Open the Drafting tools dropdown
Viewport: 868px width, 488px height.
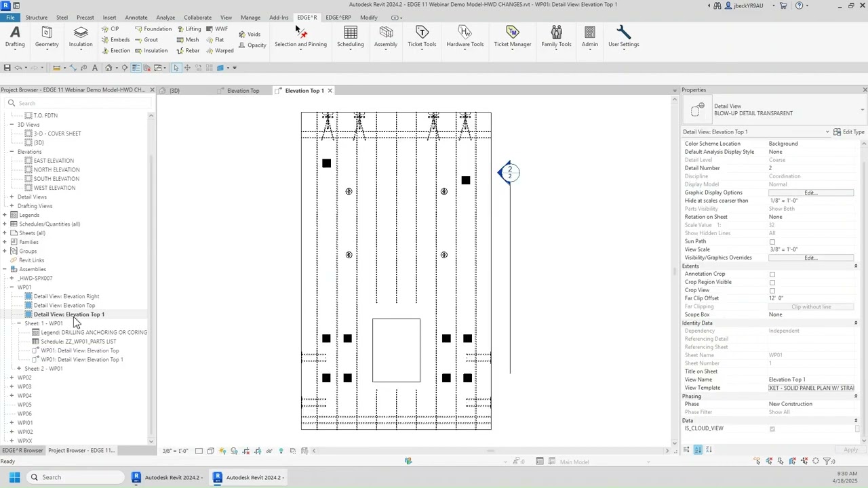point(15,38)
